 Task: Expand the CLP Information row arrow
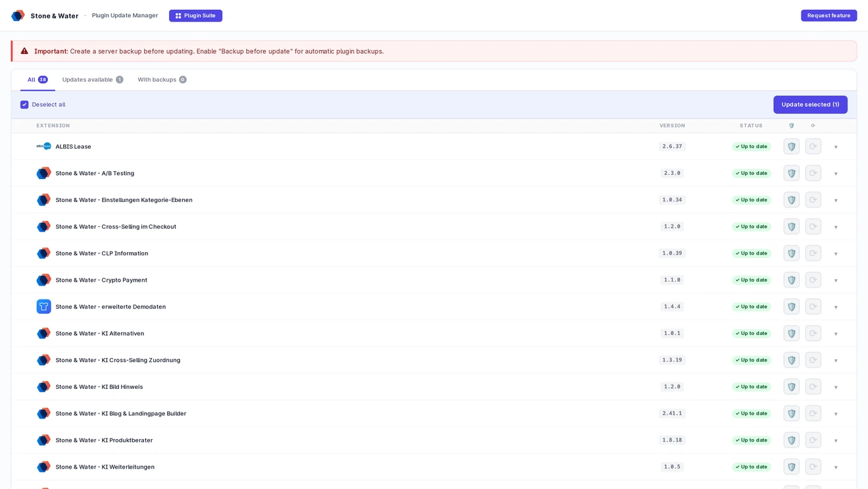(836, 254)
